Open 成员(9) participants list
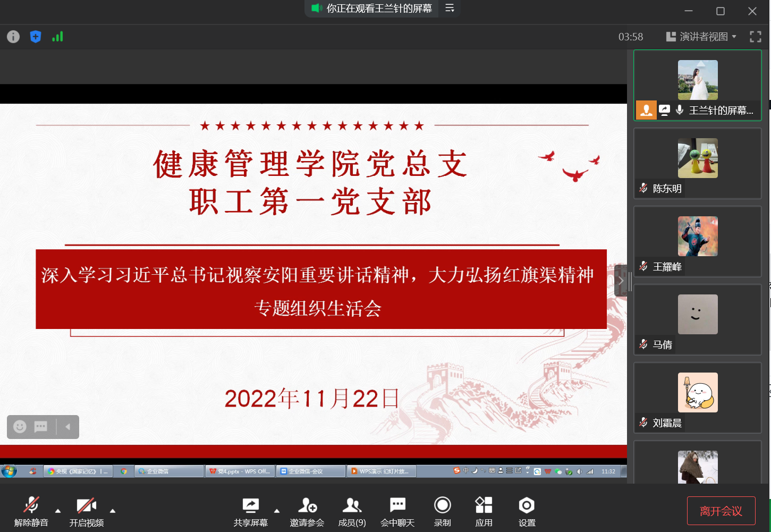771x532 pixels. point(352,511)
